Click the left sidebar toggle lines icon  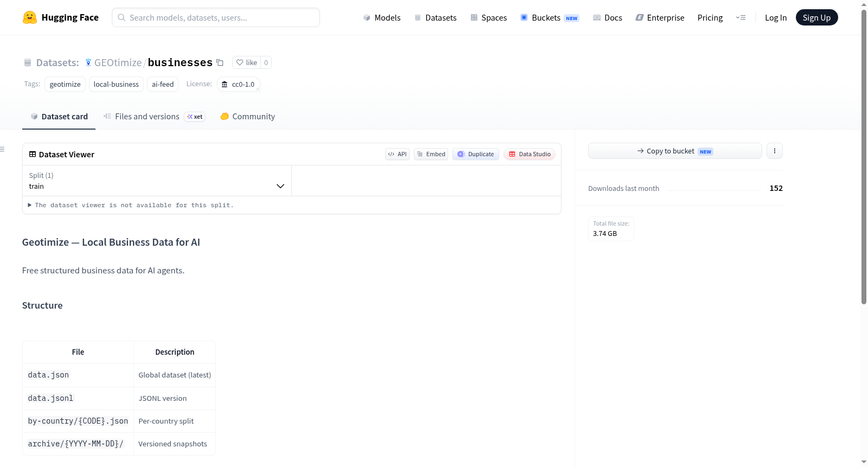[x=2, y=149]
